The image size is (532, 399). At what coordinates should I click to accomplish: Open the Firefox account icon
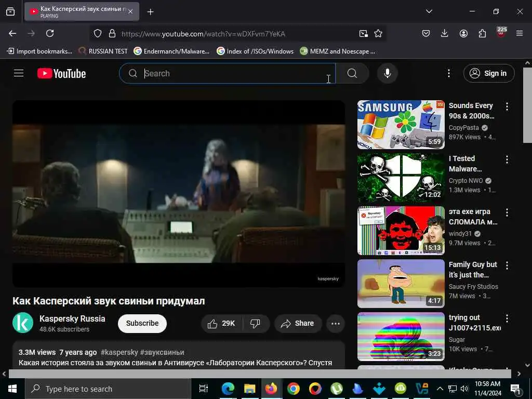[x=463, y=33]
